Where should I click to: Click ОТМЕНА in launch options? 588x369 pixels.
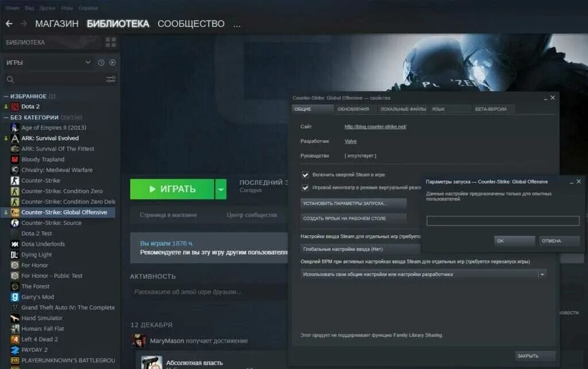point(559,241)
